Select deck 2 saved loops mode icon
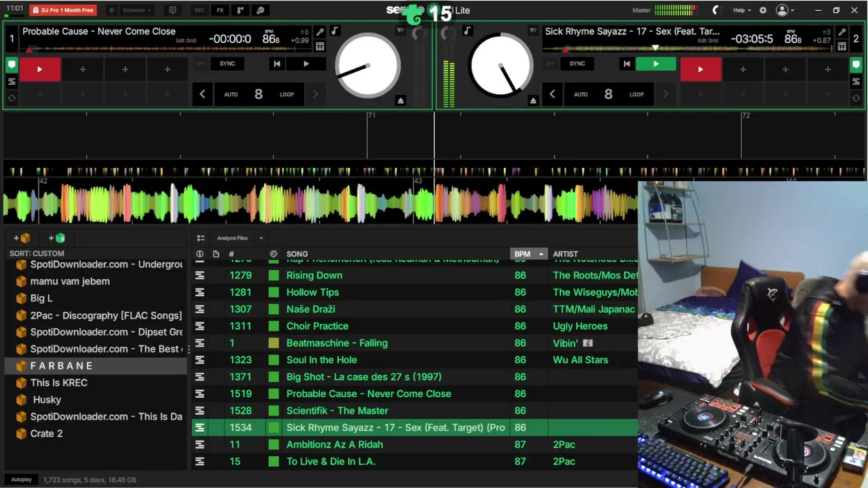This screenshot has height=488, width=868. (x=856, y=82)
